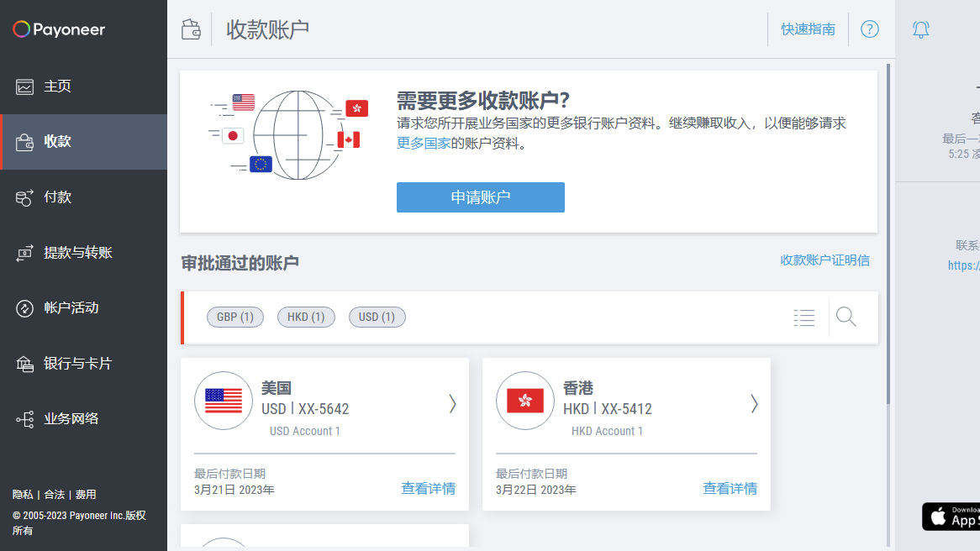View details of HKD Account 1
The height and width of the screenshot is (551, 980).
[x=730, y=489]
